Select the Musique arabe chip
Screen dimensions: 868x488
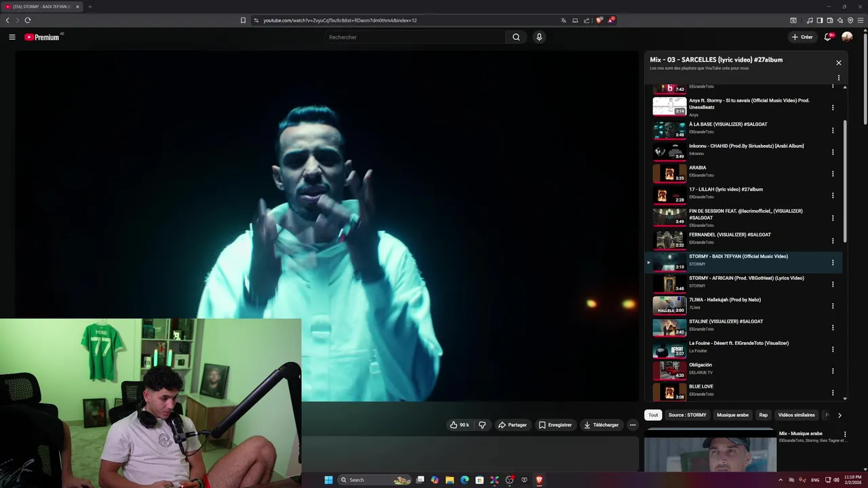(x=732, y=415)
